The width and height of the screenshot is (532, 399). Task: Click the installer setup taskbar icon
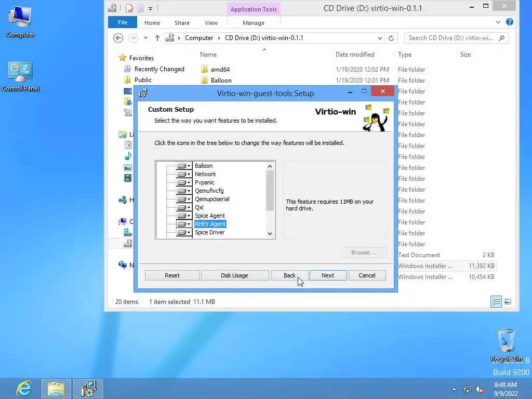pos(88,389)
